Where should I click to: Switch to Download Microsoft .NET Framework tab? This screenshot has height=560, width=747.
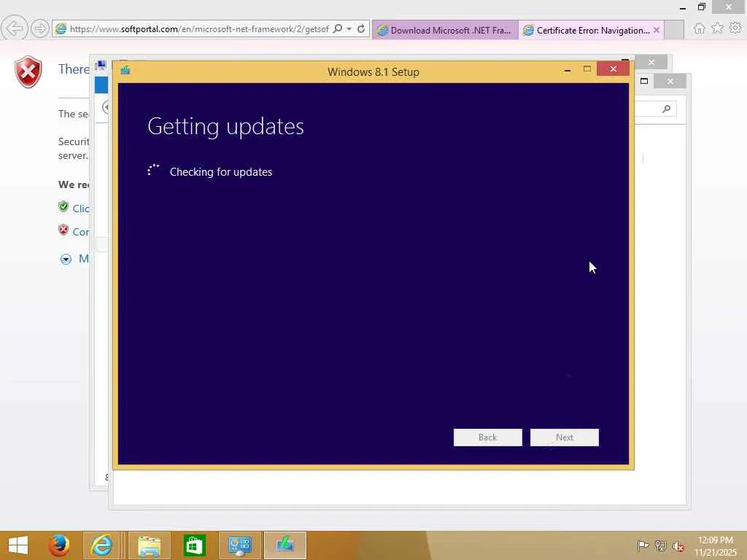[x=445, y=30]
